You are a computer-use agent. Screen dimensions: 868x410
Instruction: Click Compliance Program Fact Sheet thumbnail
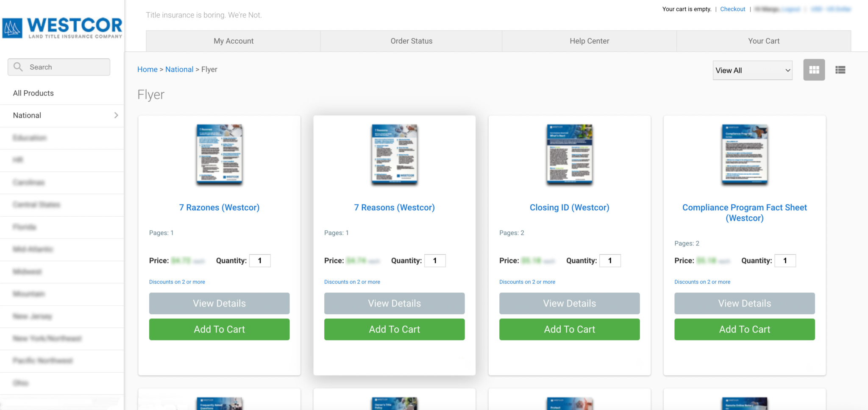(x=744, y=155)
